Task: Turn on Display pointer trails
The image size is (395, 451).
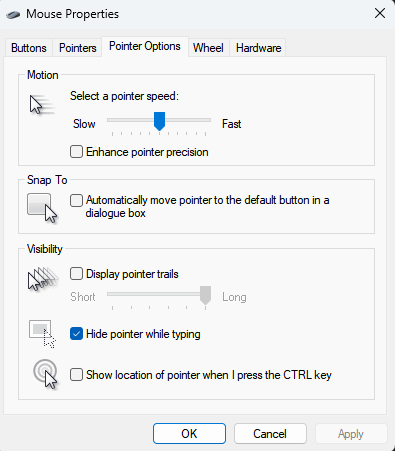Action: tap(76, 274)
